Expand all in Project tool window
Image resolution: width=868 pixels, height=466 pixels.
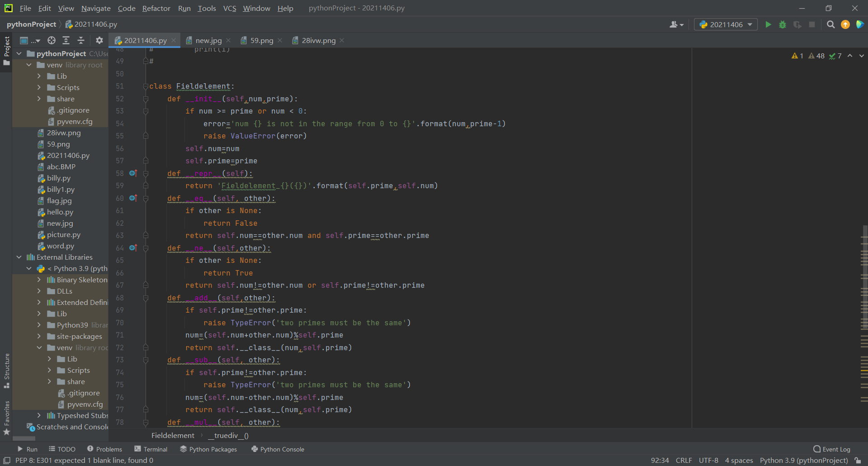(66, 40)
